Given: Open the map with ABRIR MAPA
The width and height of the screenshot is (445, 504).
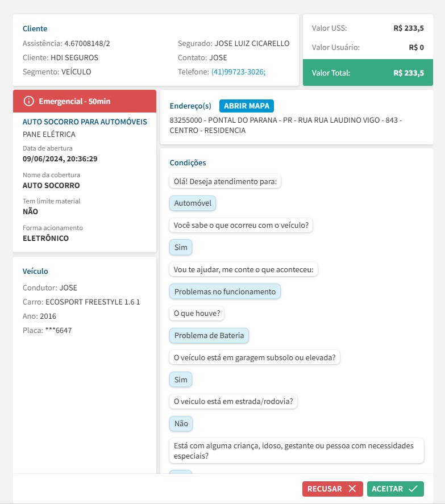Looking at the screenshot, I should point(246,106).
